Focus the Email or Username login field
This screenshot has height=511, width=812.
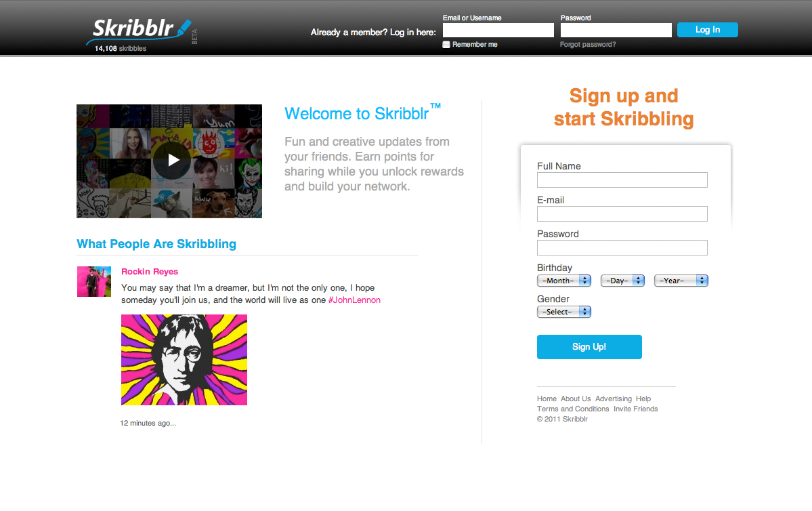(x=498, y=30)
